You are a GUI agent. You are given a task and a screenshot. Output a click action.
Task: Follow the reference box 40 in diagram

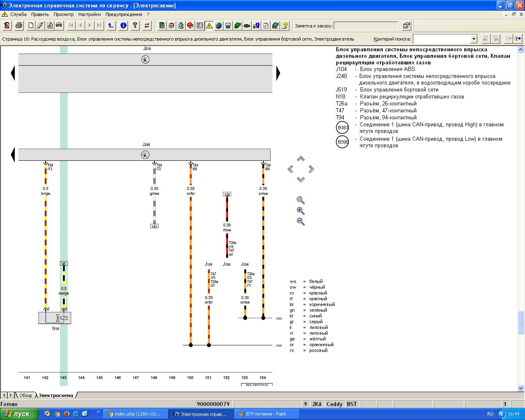pos(64,264)
